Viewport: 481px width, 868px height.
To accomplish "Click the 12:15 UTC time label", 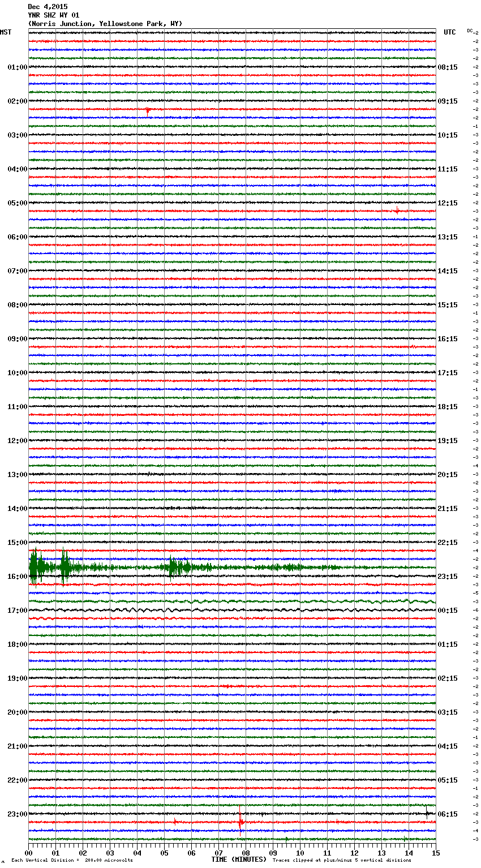I will pyautogui.click(x=448, y=203).
